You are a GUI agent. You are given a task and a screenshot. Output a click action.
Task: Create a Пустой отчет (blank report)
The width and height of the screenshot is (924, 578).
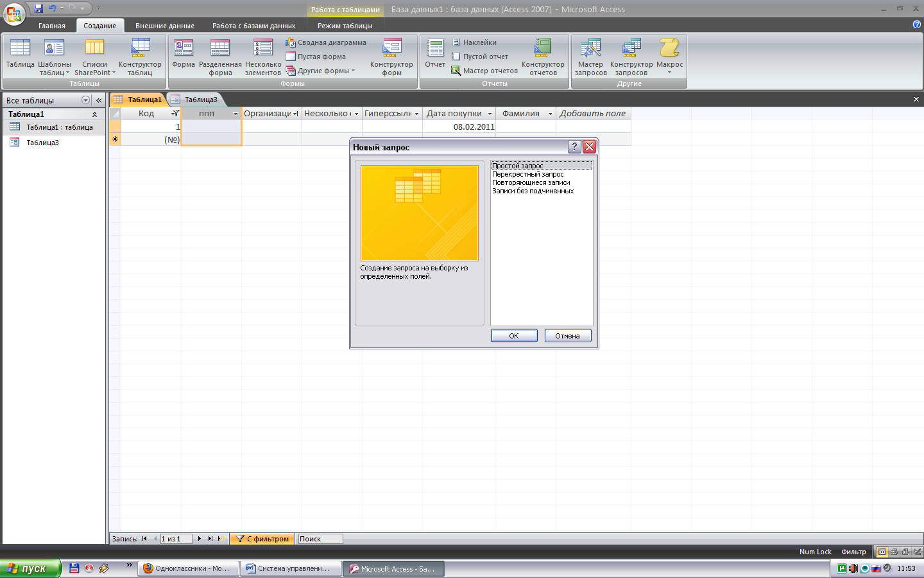480,57
